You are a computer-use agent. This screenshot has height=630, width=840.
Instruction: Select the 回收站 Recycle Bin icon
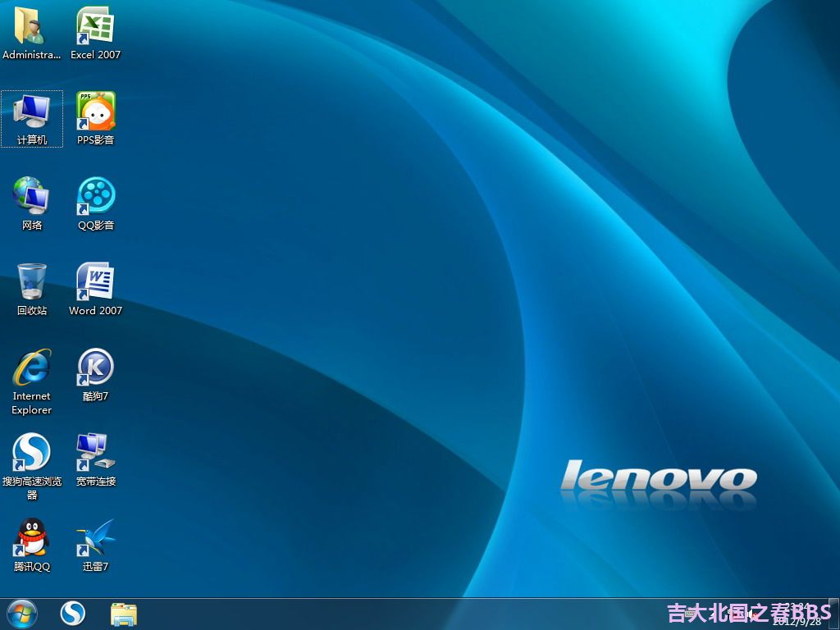[x=32, y=290]
